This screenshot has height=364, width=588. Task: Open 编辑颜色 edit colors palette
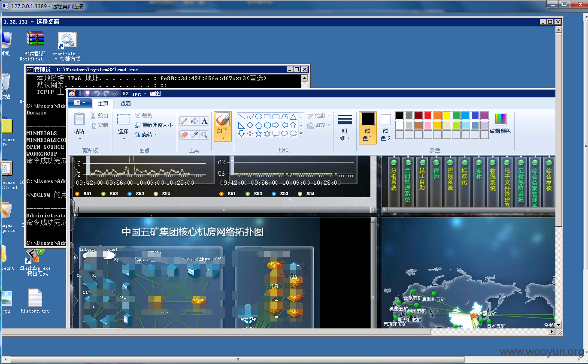pos(500,123)
